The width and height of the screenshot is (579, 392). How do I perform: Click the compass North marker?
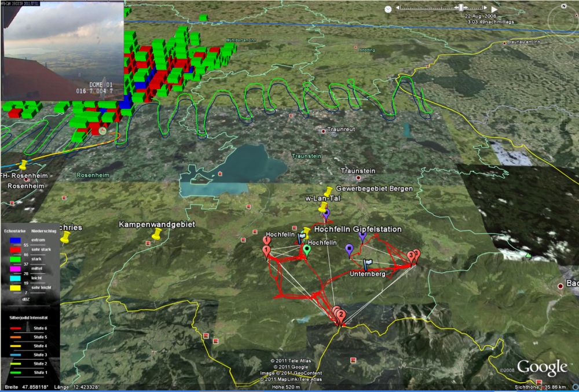563,6
